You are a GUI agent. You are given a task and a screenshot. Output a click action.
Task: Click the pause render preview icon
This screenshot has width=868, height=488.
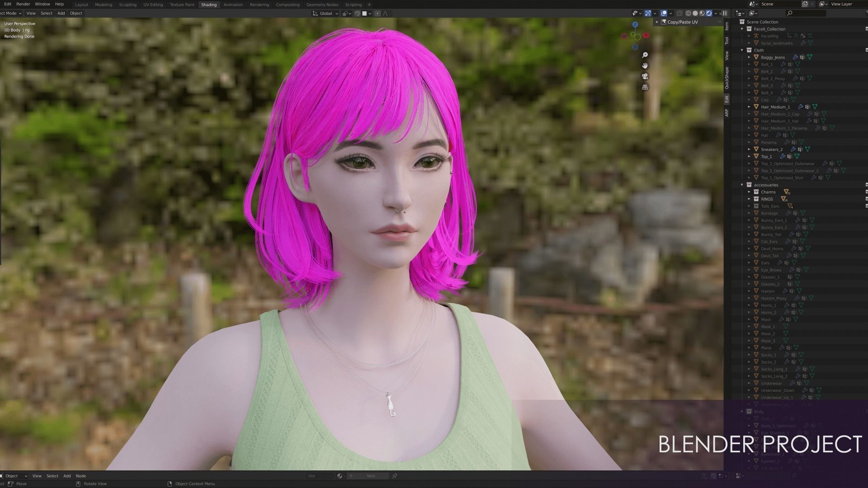[x=725, y=13]
